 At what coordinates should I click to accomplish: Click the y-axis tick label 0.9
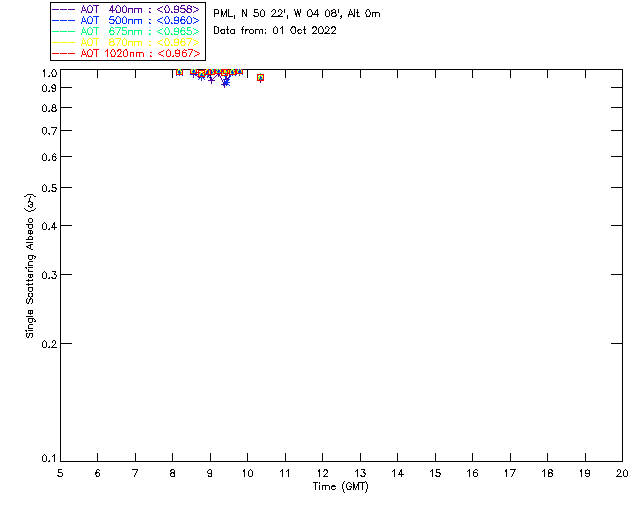click(49, 88)
